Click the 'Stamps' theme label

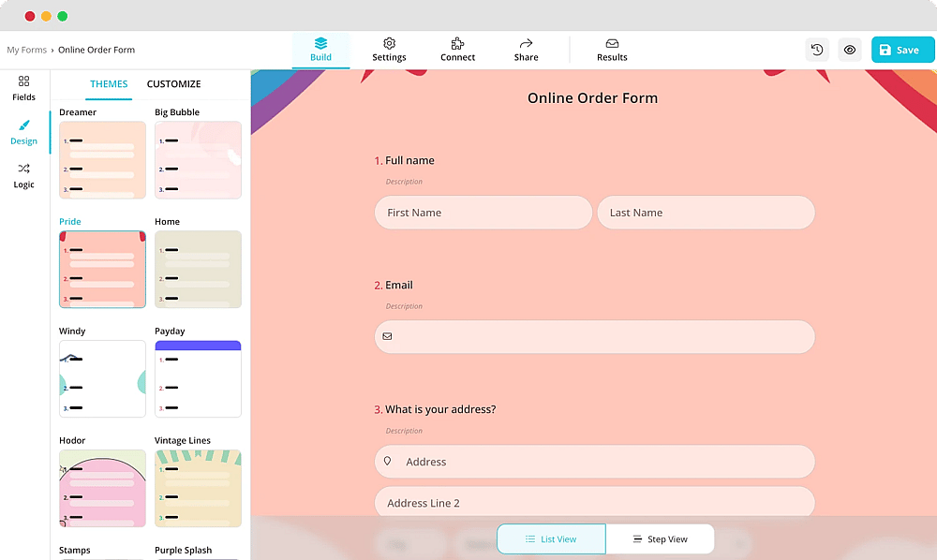tap(75, 550)
